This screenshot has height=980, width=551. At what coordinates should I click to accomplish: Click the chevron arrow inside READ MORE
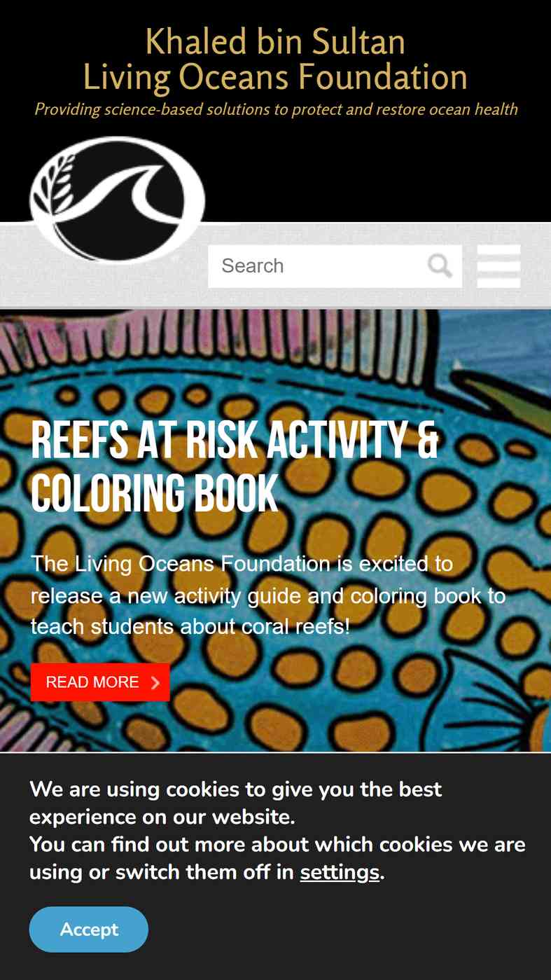(155, 682)
